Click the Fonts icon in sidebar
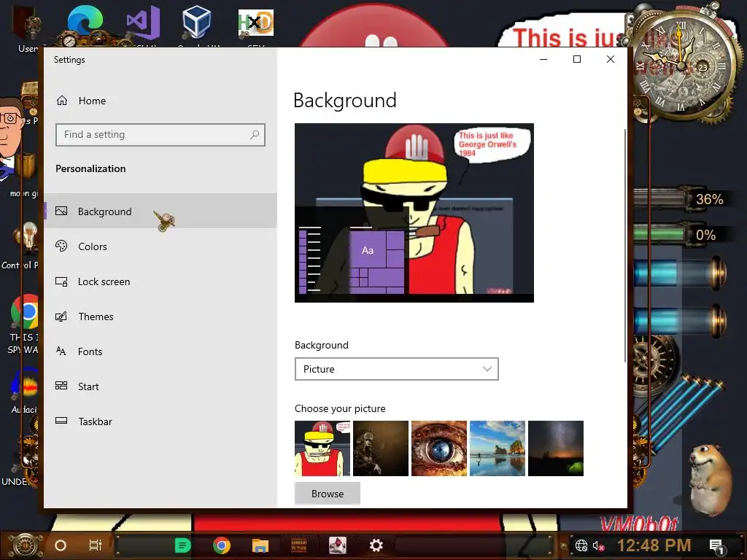Viewport: 747px width, 560px height. [x=61, y=351]
